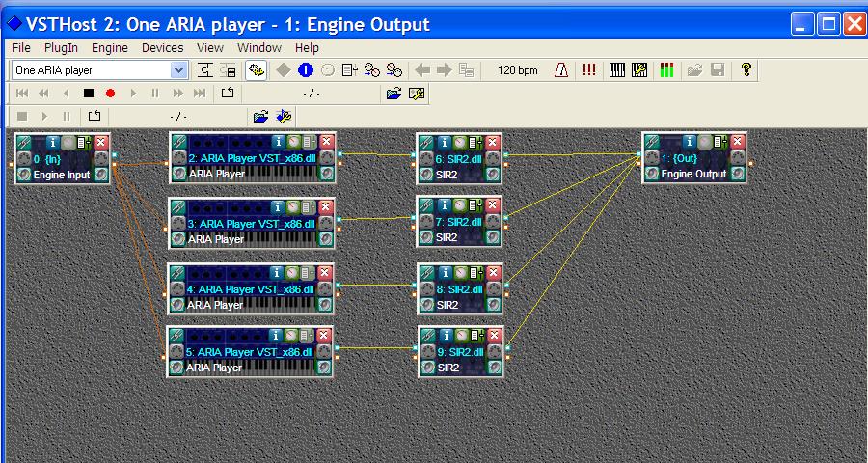The width and height of the screenshot is (868, 463).
Task: Click the open folder icon in the lower transport row
Action: pos(260,117)
